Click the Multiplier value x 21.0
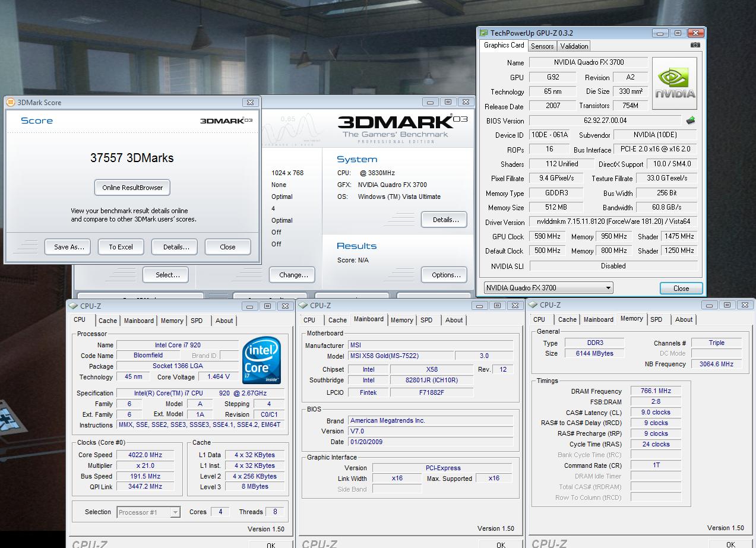756x548 pixels. [145, 465]
